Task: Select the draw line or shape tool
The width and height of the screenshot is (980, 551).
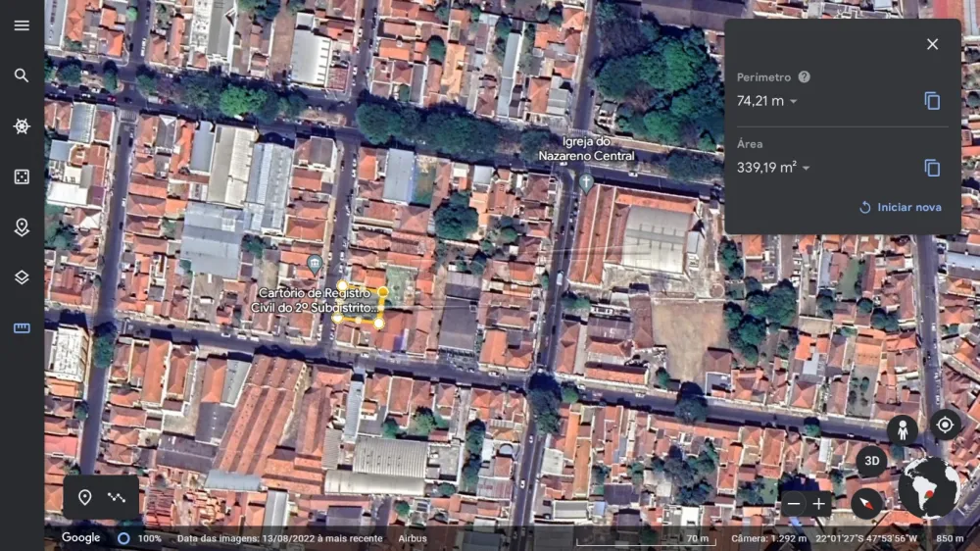Action: pyautogui.click(x=118, y=497)
